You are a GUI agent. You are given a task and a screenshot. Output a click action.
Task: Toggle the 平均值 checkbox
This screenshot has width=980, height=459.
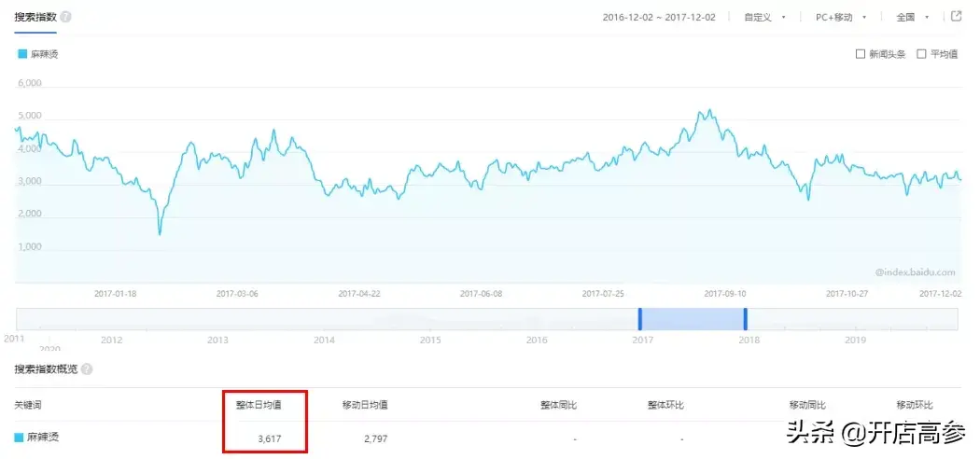point(921,54)
